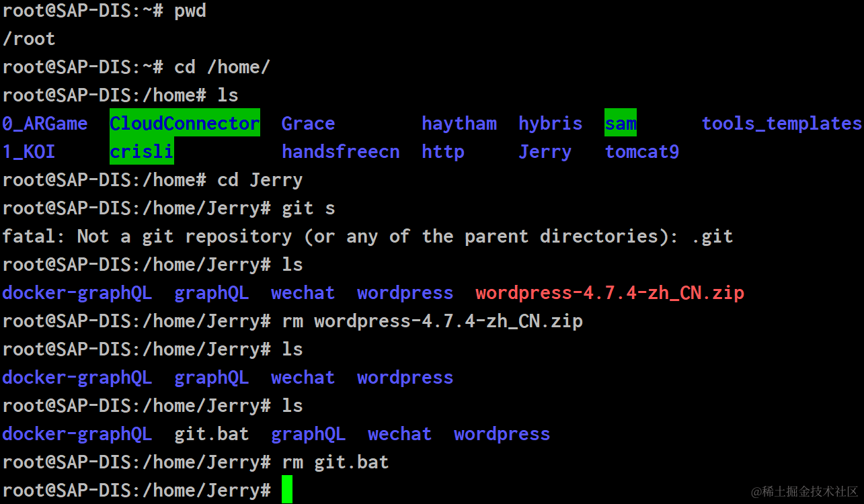Select the red "wordpress-4.7.4-zh_CN.zip" file in the listing
The height and width of the screenshot is (504, 864).
[610, 293]
